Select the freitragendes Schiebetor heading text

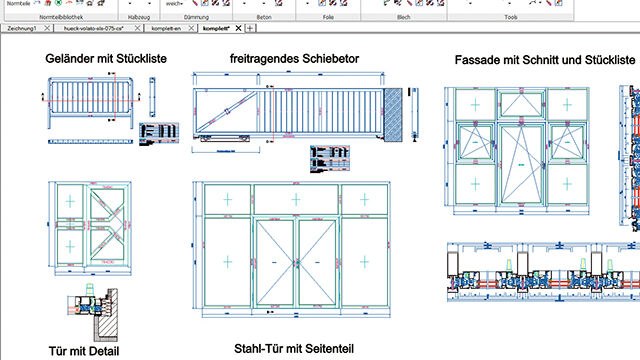coord(294,59)
